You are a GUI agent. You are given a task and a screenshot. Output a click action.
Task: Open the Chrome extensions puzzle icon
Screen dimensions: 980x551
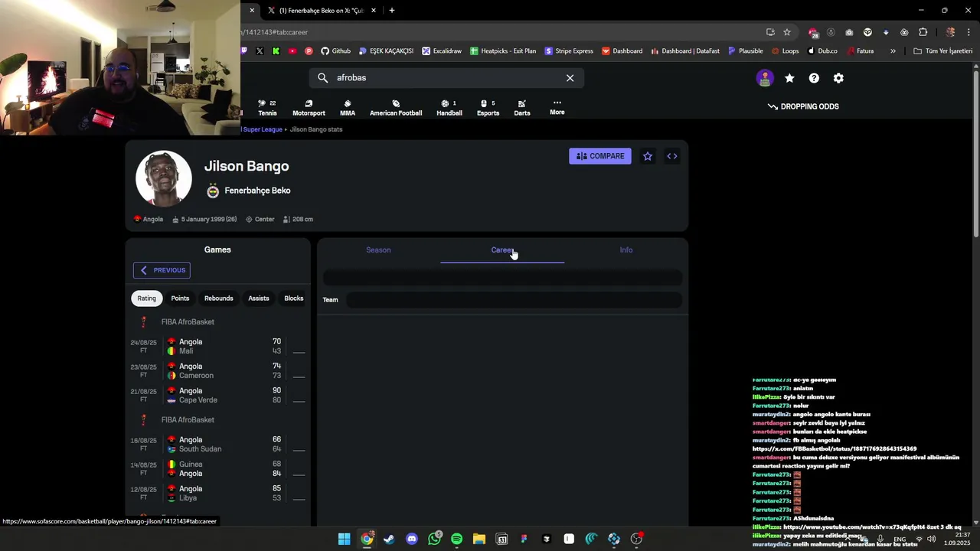point(923,32)
